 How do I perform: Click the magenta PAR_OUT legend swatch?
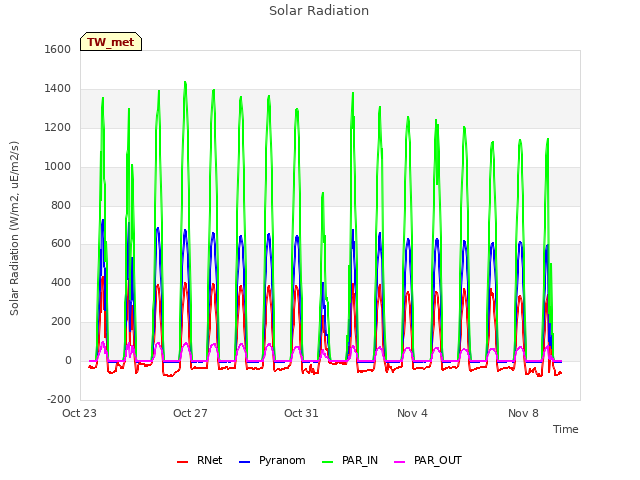pyautogui.click(x=400, y=462)
